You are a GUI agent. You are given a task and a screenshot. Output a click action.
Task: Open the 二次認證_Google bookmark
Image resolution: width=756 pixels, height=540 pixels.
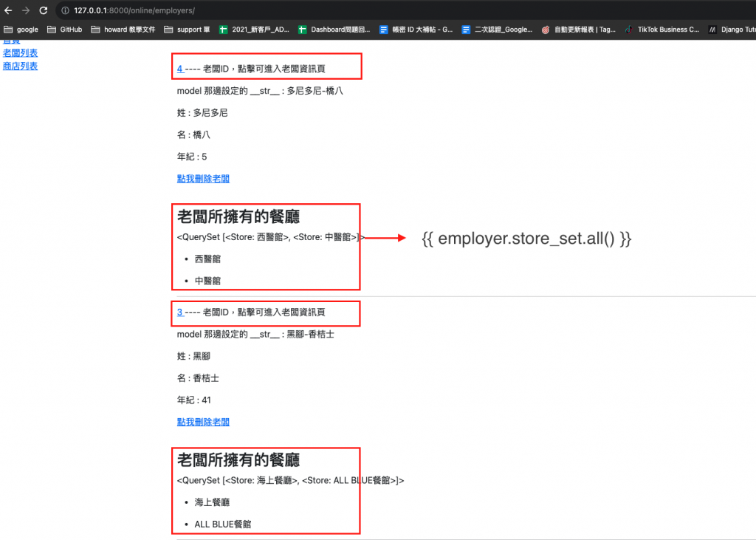(497, 30)
